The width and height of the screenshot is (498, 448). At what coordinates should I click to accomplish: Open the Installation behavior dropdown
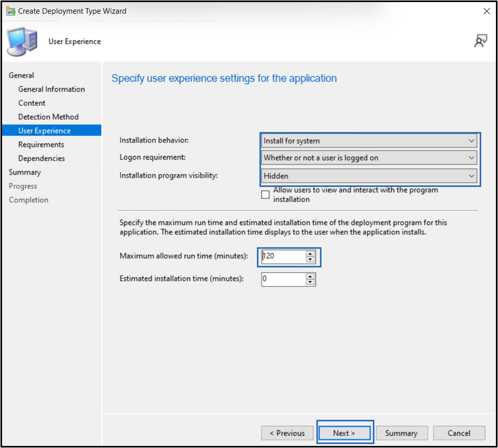click(368, 141)
